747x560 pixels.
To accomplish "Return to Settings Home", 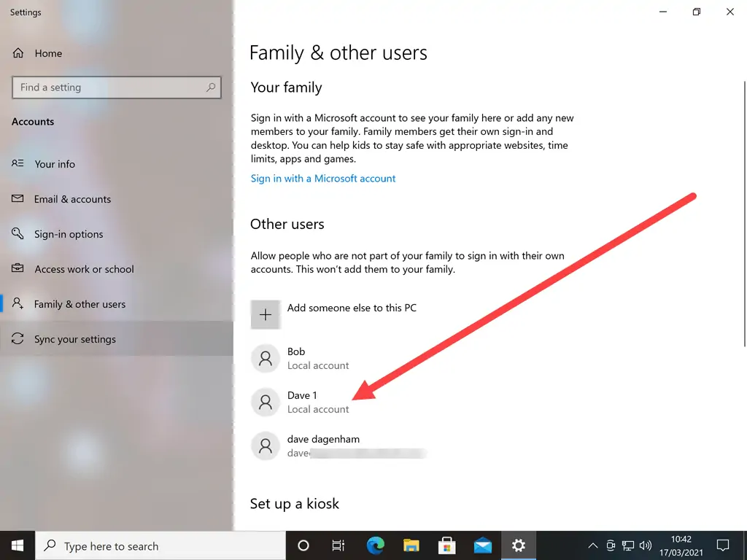I will [x=48, y=53].
